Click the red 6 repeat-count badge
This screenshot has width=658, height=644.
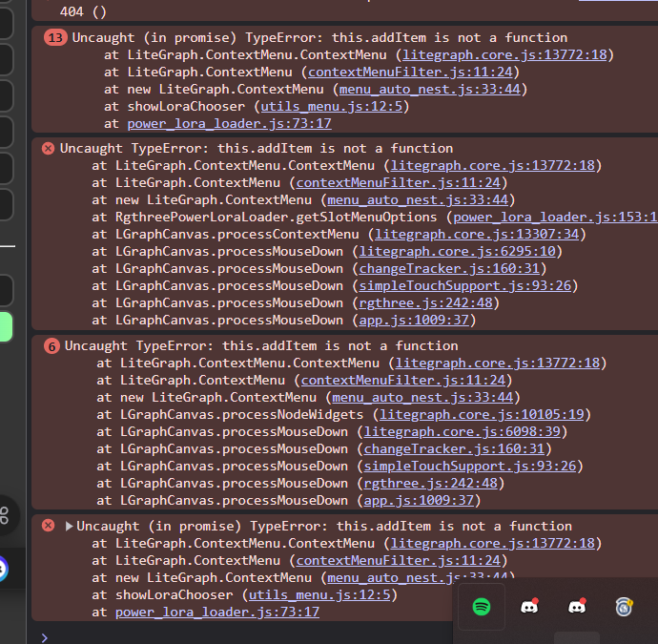(x=52, y=346)
